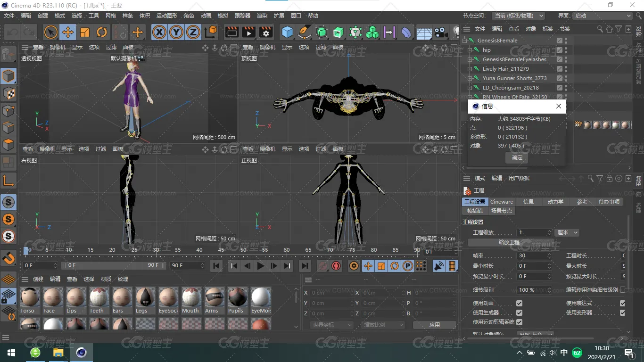Switch to the 动力学 tab
The image size is (644, 362).
pyautogui.click(x=555, y=202)
